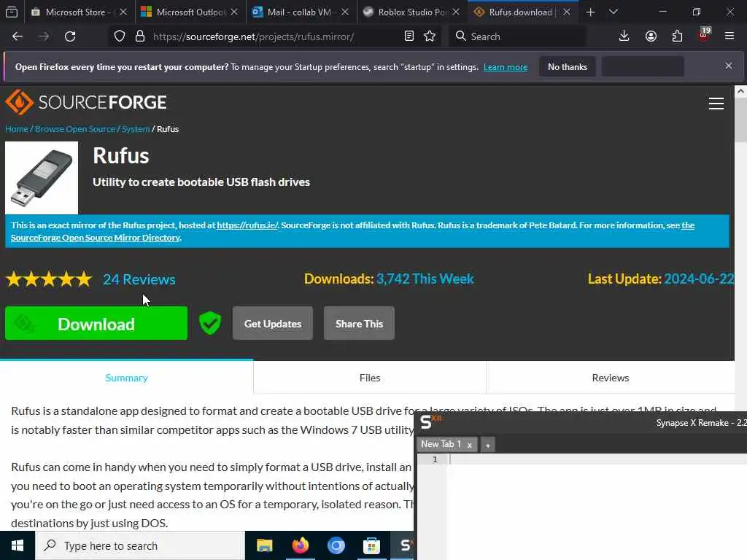Close the Roblox Studio tab
Image resolution: width=747 pixels, height=560 pixels.
click(x=456, y=12)
